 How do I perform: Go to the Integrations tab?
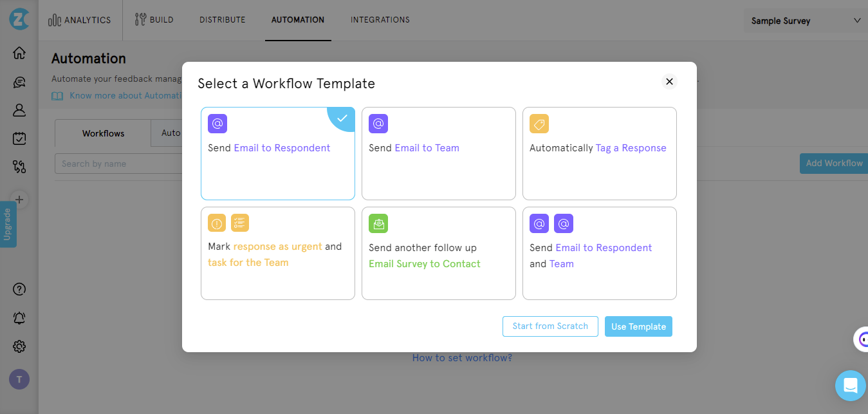[x=380, y=20]
